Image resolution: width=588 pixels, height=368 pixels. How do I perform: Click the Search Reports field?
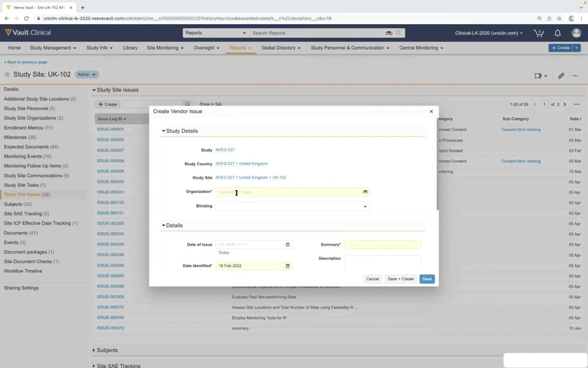[317, 33]
